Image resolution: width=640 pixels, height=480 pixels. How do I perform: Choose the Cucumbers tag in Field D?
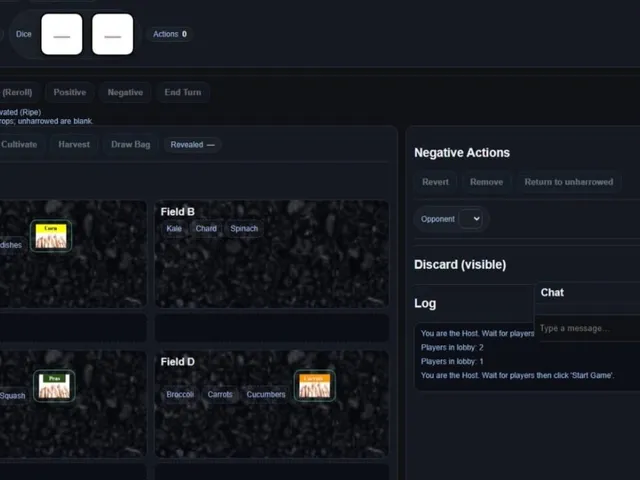point(266,394)
